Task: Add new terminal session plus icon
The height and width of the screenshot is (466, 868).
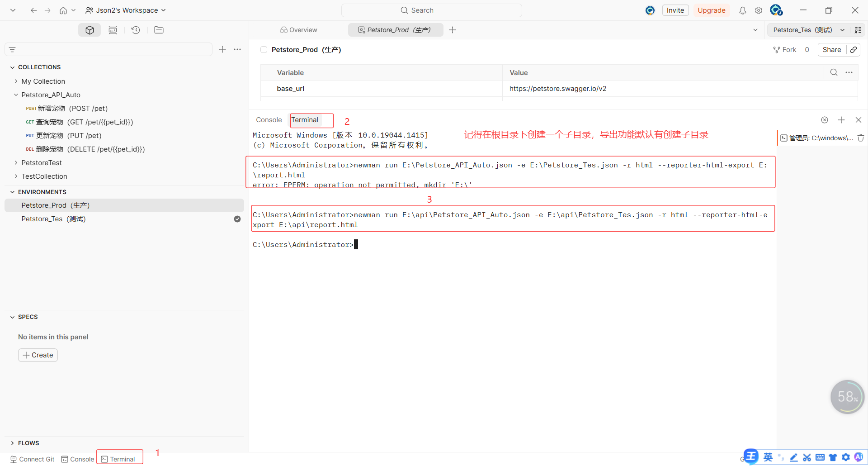Action: (841, 120)
